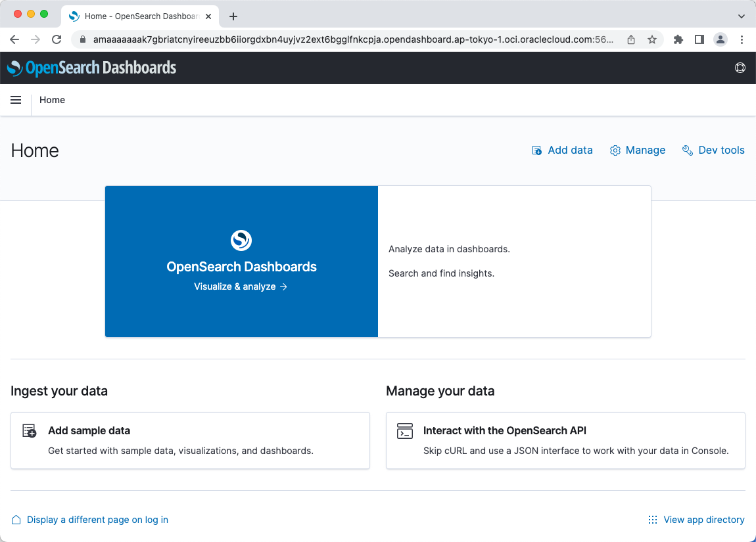Click the grid icon beside View app directory
The image size is (756, 542).
click(652, 520)
